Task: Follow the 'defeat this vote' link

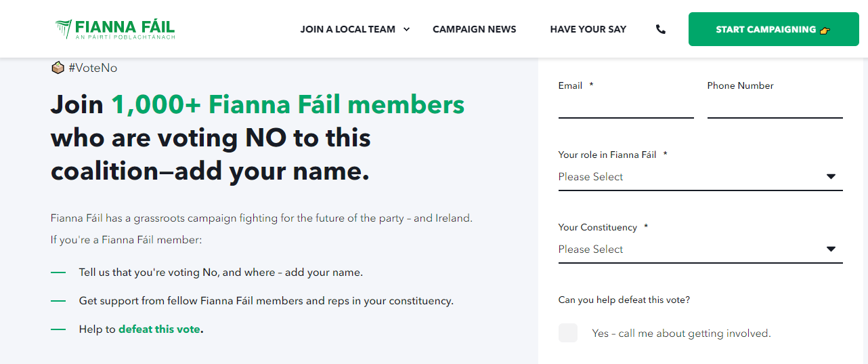Action: click(x=159, y=329)
